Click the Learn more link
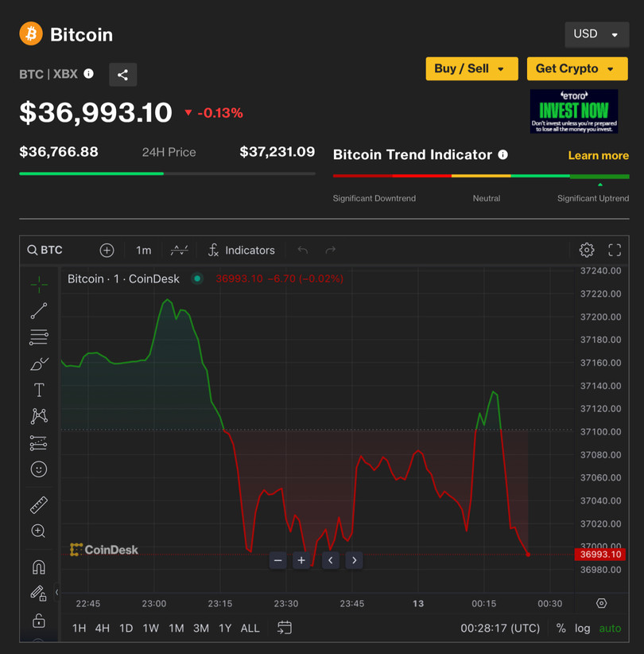Viewport: 644px width, 654px height. click(x=598, y=155)
